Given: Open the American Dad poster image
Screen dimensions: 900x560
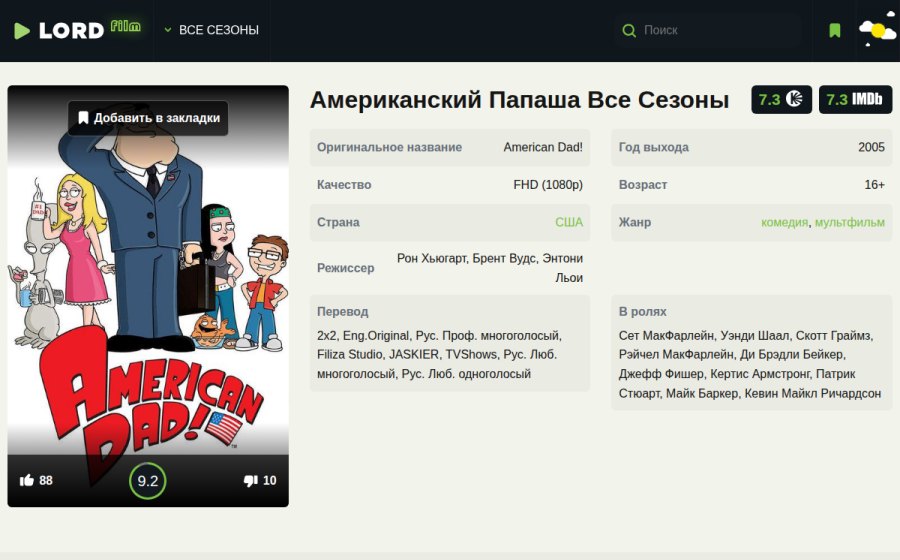Looking at the screenshot, I should point(148,295).
